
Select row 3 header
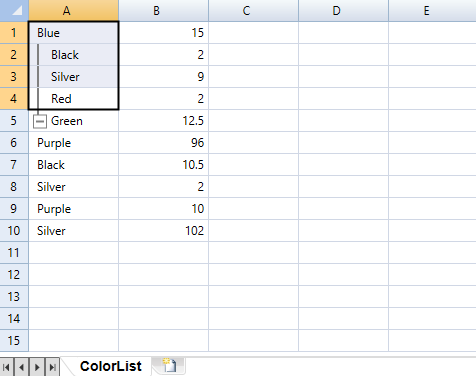click(14, 77)
